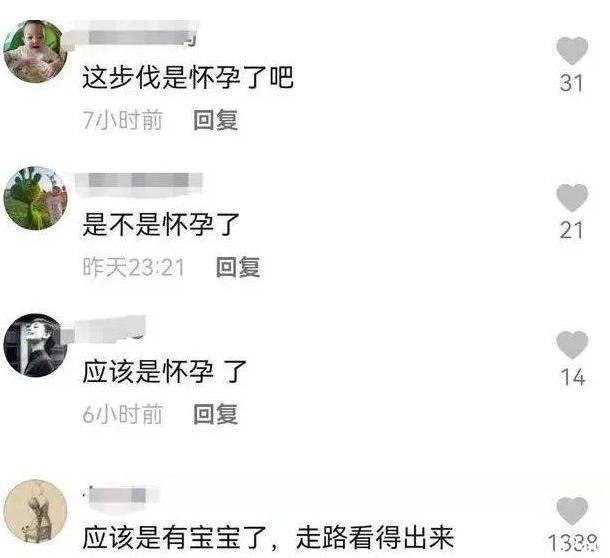The height and width of the screenshot is (558, 610).
Task: Reply to the comment posted 6小时前
Action: 216,414
